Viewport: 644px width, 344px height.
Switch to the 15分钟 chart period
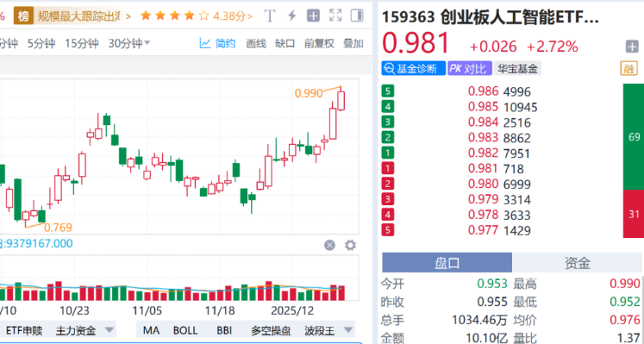coord(81,43)
